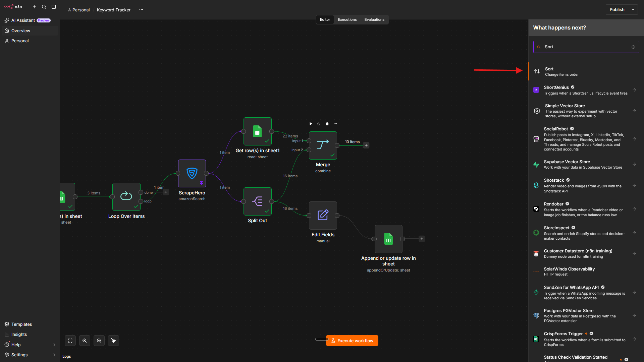Fit workflow to view icon
Viewport: 644px width, 362px height.
coord(70,341)
